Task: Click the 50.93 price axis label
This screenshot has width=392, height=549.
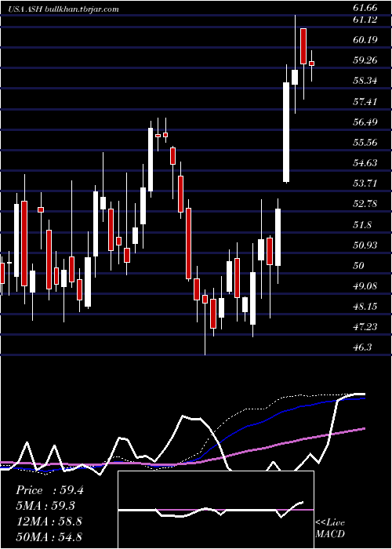Action: [x=365, y=245]
